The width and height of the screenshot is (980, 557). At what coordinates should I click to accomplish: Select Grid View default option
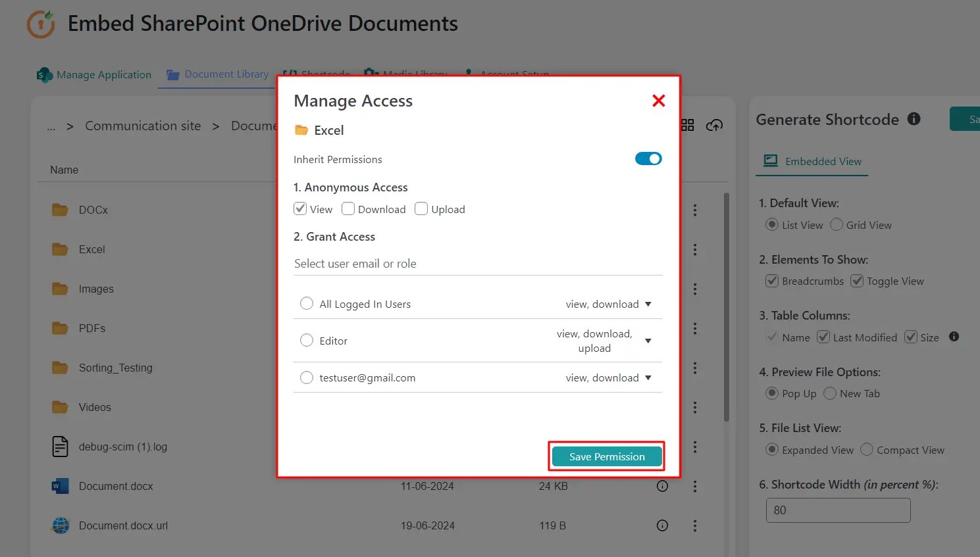[837, 224]
